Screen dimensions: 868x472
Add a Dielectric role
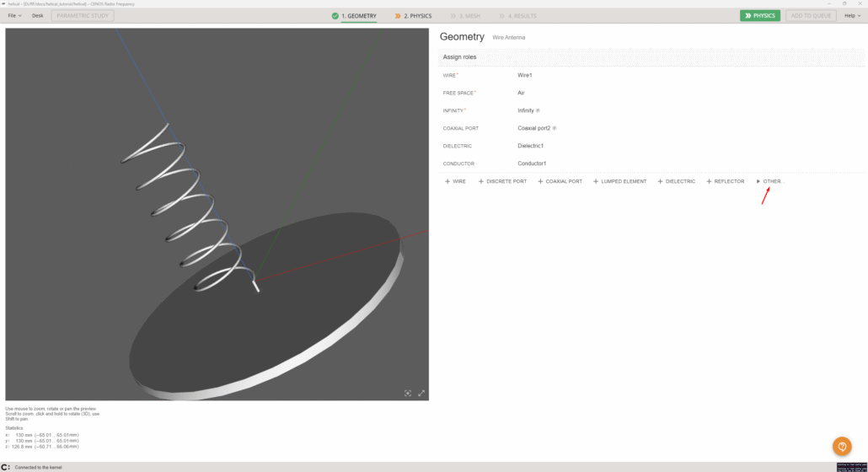pos(677,181)
